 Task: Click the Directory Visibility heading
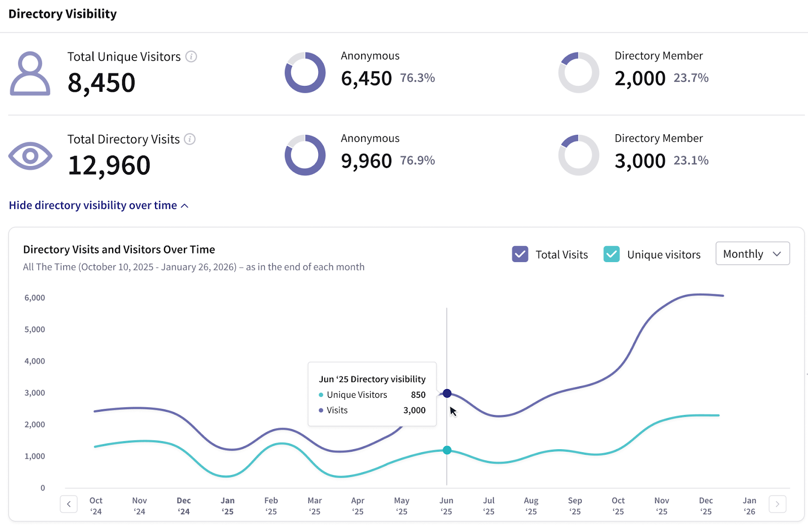pos(63,14)
